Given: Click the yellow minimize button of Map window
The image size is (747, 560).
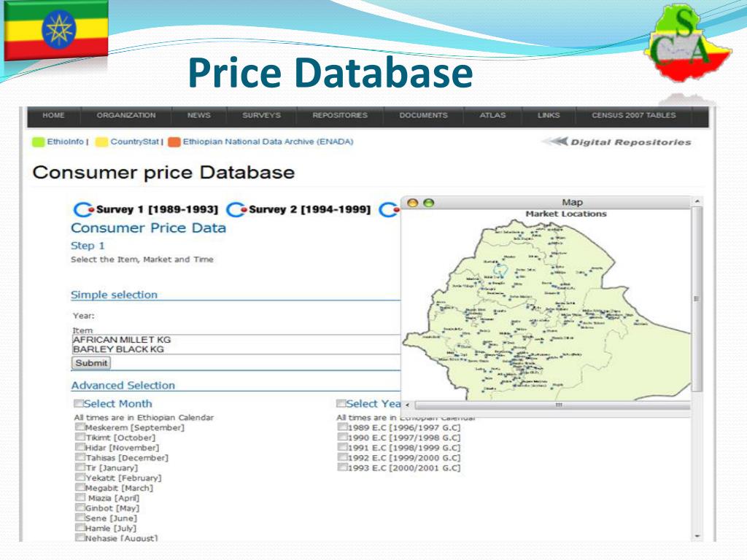Looking at the screenshot, I should click(x=413, y=203).
